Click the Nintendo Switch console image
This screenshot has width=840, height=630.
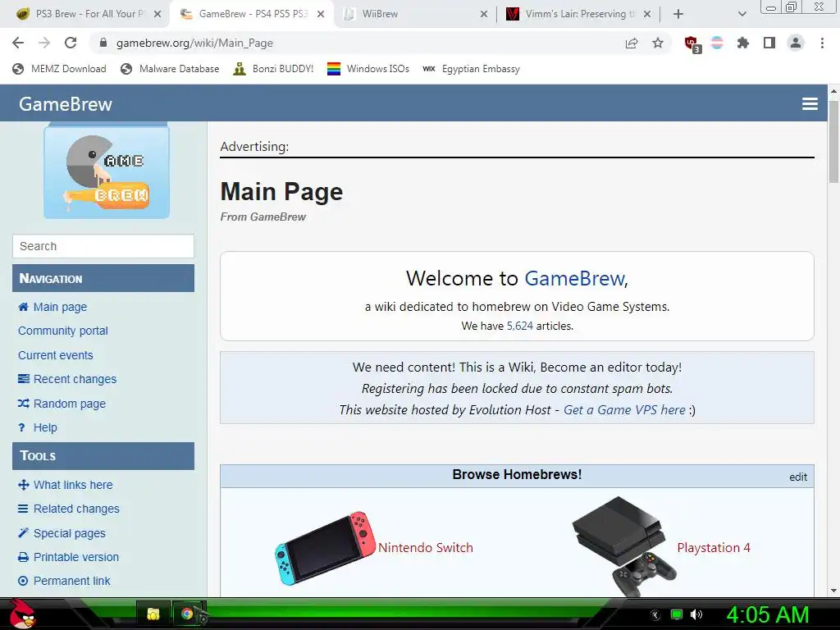325,547
